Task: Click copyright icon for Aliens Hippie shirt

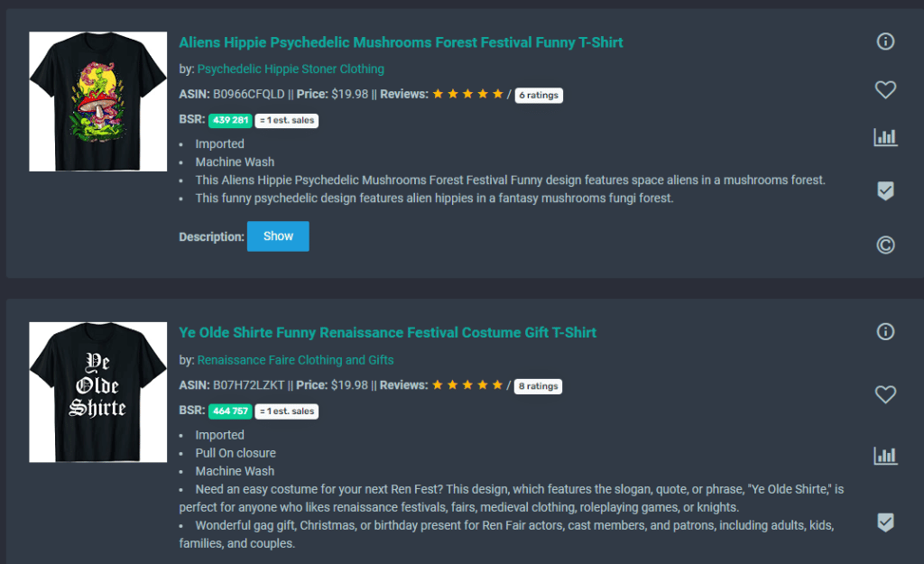Action: tap(885, 245)
